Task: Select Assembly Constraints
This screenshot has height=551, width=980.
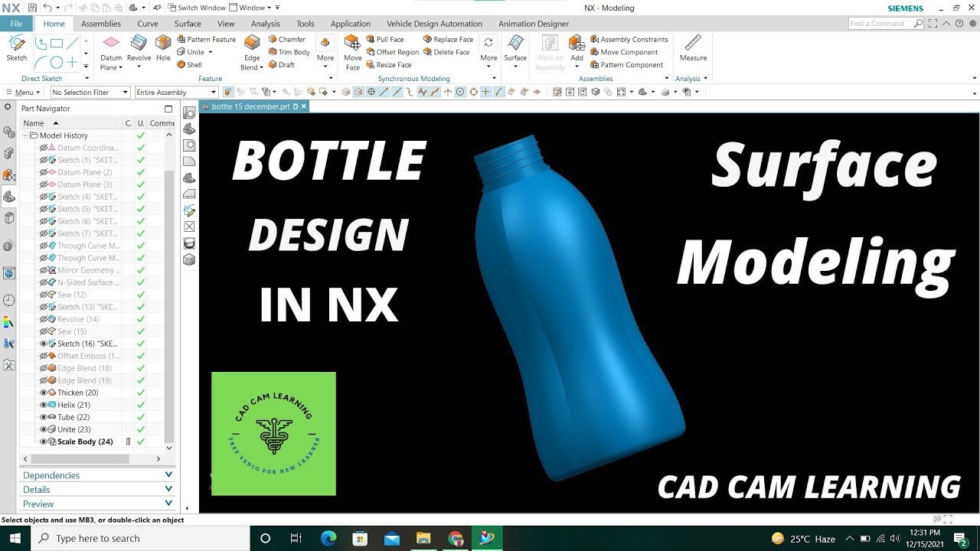Action: (629, 39)
